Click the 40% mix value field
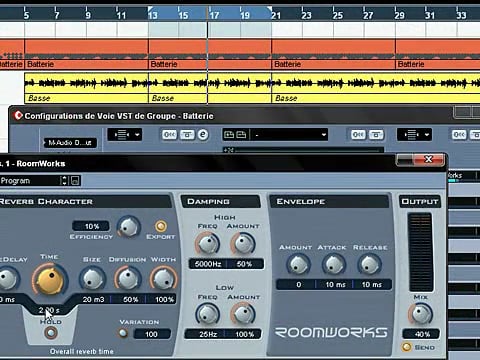 tap(421, 334)
